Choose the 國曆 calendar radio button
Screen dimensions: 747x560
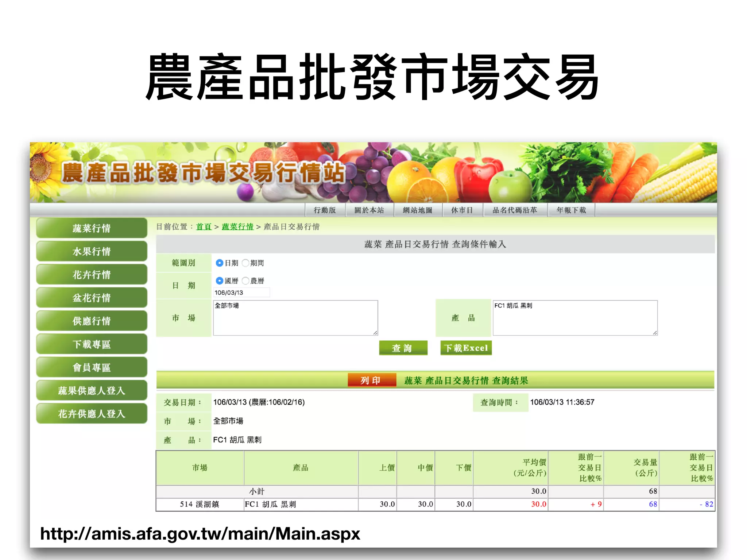tap(219, 281)
